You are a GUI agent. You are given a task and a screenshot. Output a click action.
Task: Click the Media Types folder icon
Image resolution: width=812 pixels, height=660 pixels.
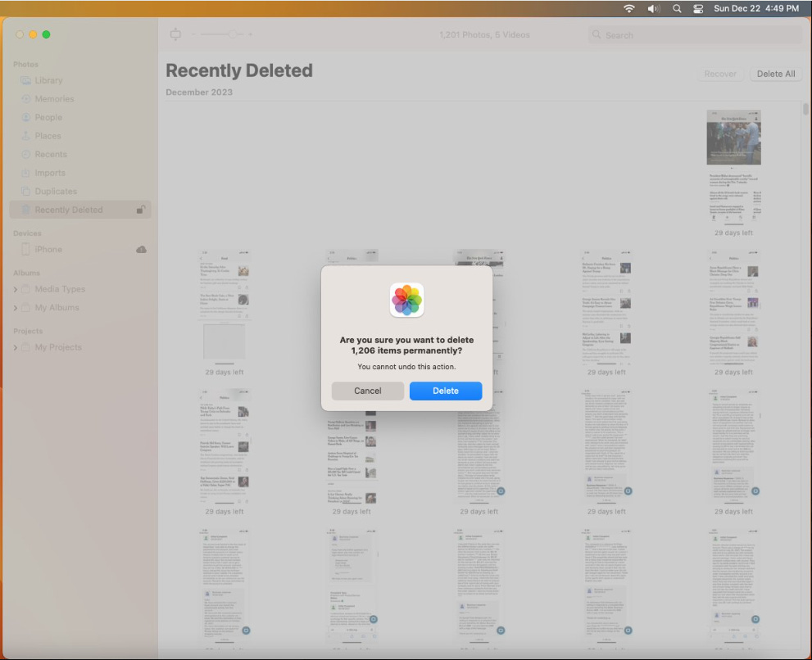(26, 289)
